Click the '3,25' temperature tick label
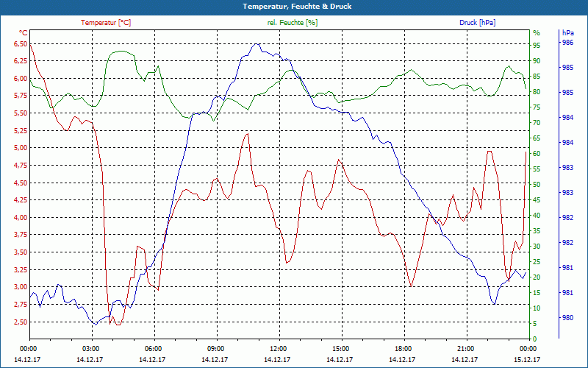Image resolution: width=588 pixels, height=368 pixels. pos(21,269)
